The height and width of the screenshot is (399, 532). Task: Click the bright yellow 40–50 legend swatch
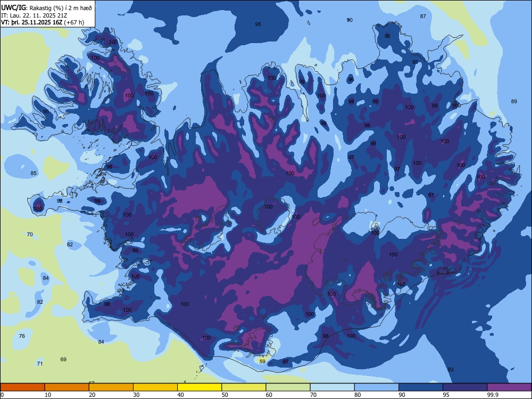point(199,387)
